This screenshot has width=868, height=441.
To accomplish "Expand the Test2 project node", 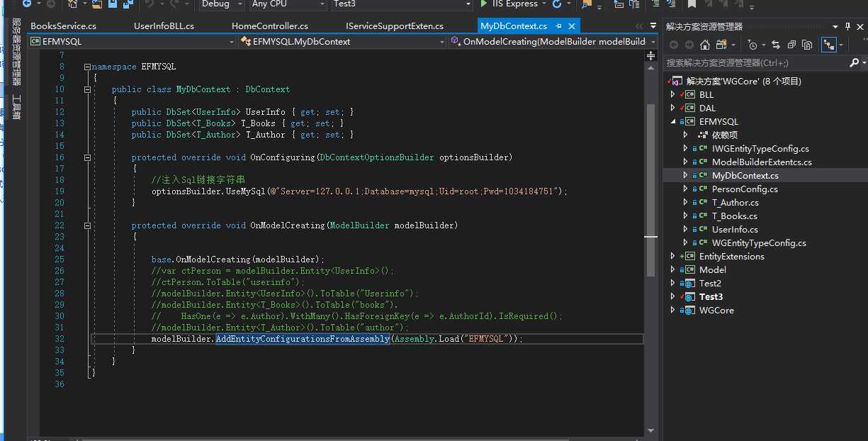I will coord(672,283).
